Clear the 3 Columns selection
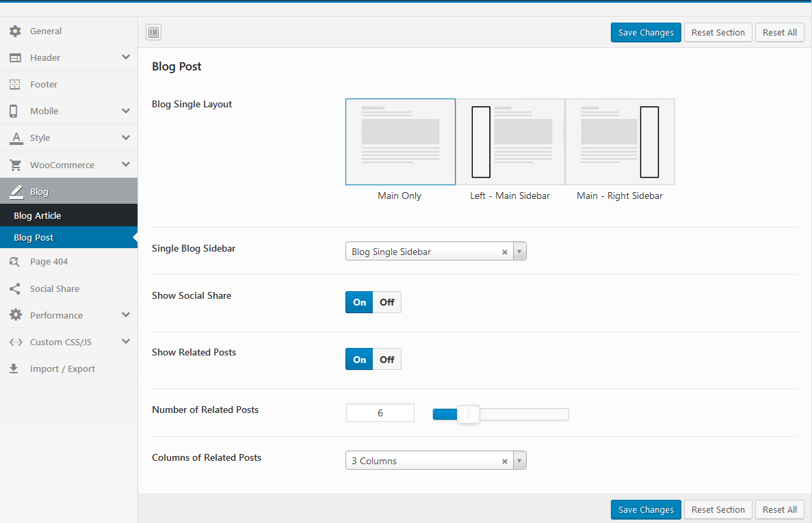The image size is (812, 523). (x=504, y=461)
